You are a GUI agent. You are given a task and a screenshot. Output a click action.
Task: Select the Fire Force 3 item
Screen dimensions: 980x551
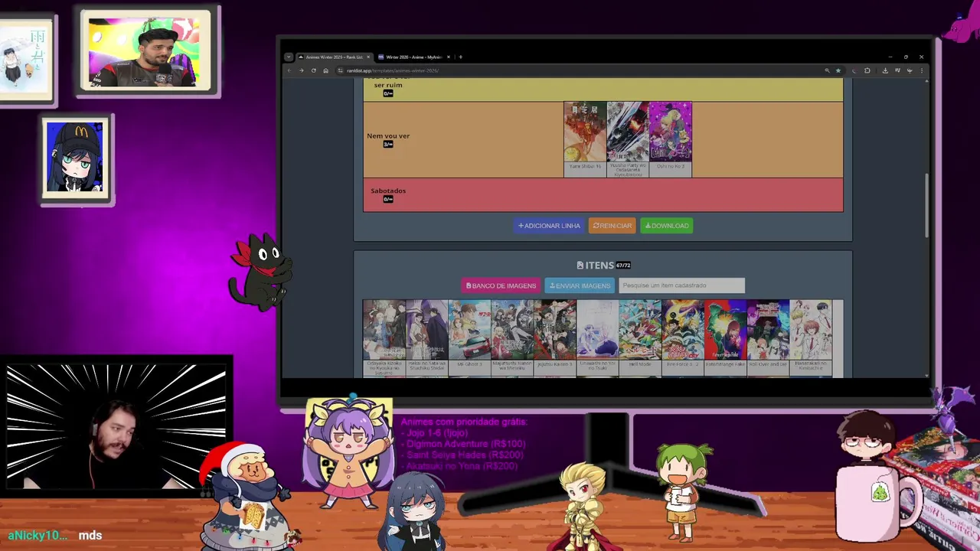click(683, 337)
